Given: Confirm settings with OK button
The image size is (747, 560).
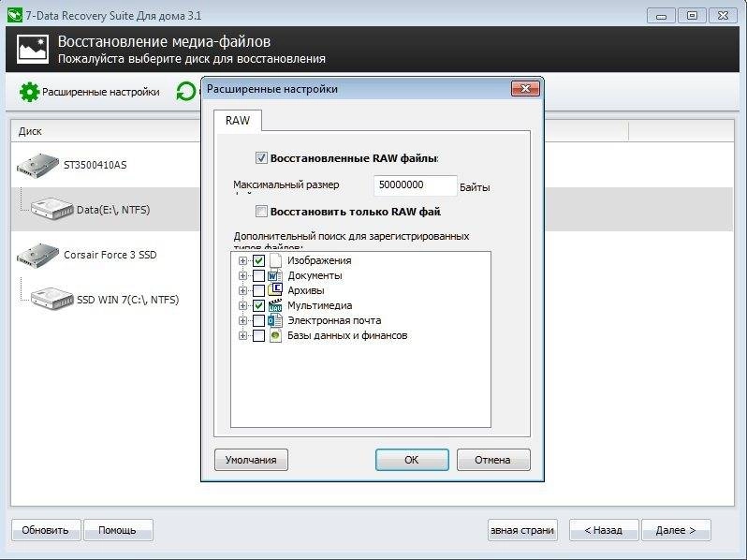Looking at the screenshot, I should point(412,460).
